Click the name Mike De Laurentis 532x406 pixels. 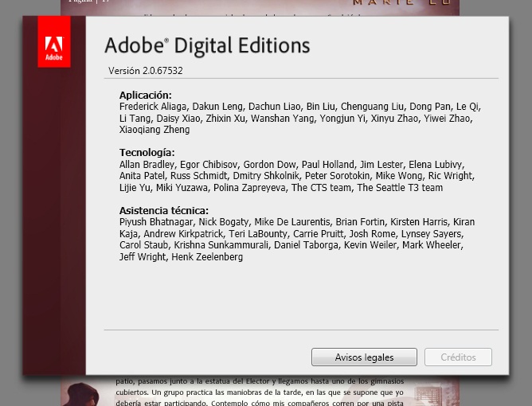292,222
